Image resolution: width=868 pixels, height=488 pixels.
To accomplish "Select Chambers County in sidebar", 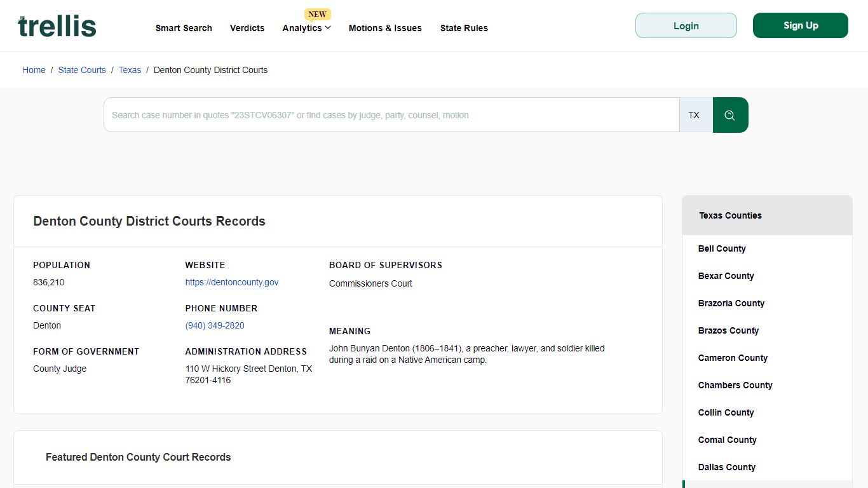I will tap(735, 385).
